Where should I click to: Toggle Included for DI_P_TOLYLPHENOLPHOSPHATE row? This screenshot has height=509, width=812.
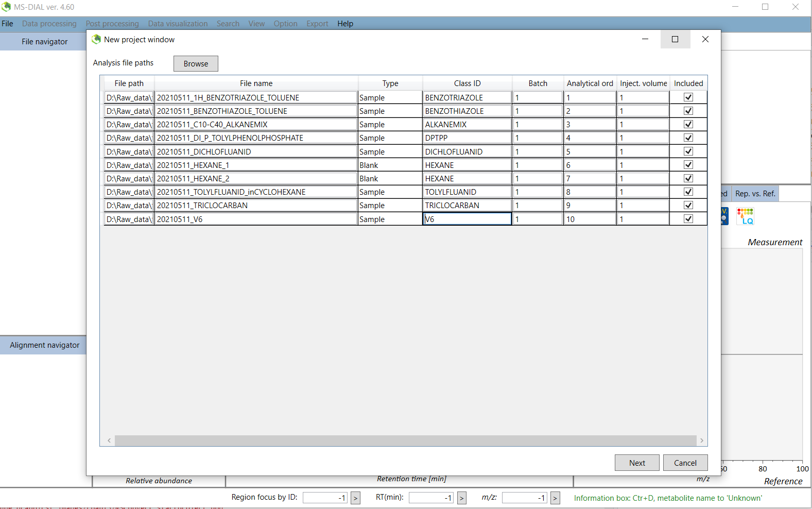688,138
